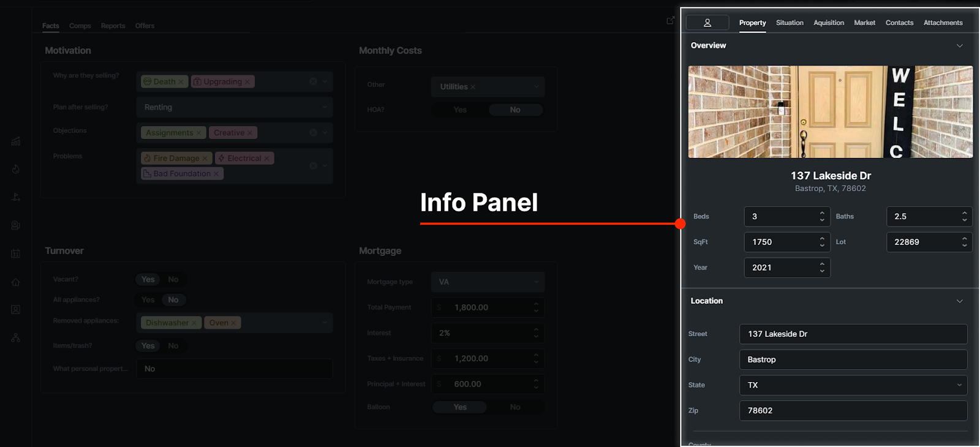Open the house icon in the sidebar

16,282
